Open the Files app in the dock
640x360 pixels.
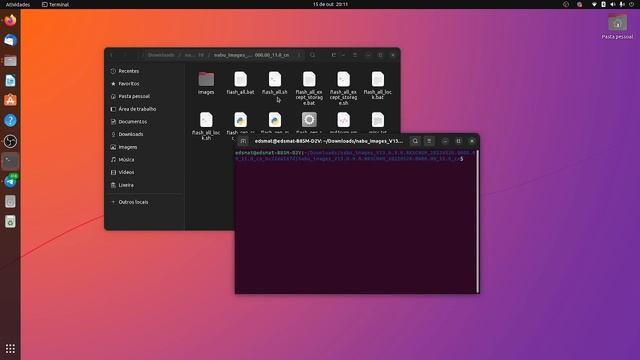10,60
